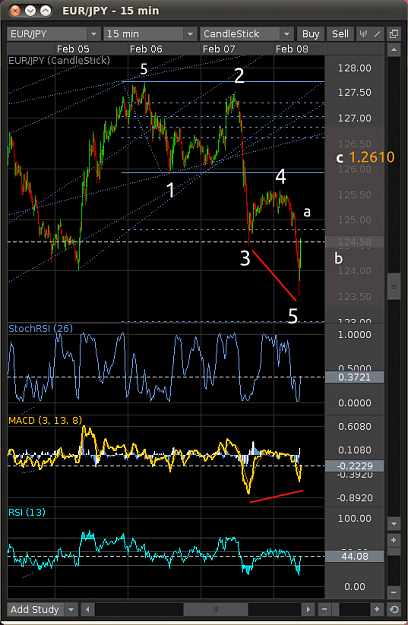This screenshot has width=408, height=625.
Task: Click the horizontal scroll left arrow
Action: pyautogui.click(x=88, y=609)
